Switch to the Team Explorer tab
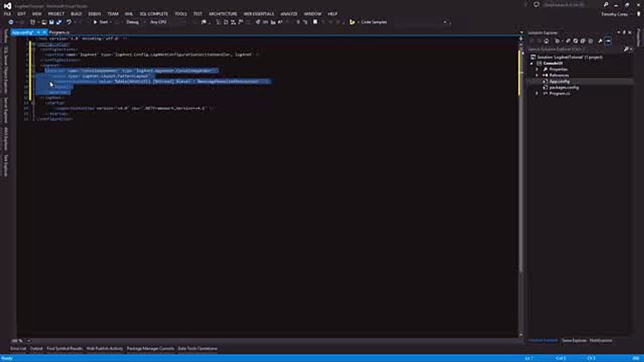 click(574, 340)
